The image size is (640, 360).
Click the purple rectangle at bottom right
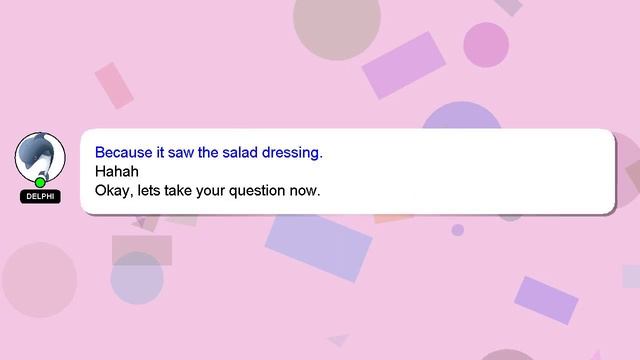coord(546,300)
